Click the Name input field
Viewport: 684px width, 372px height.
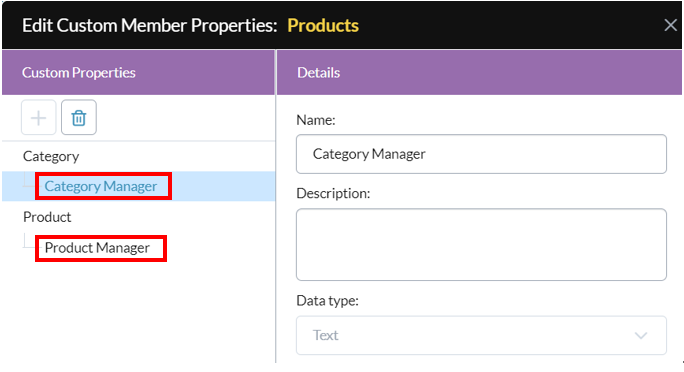click(481, 154)
